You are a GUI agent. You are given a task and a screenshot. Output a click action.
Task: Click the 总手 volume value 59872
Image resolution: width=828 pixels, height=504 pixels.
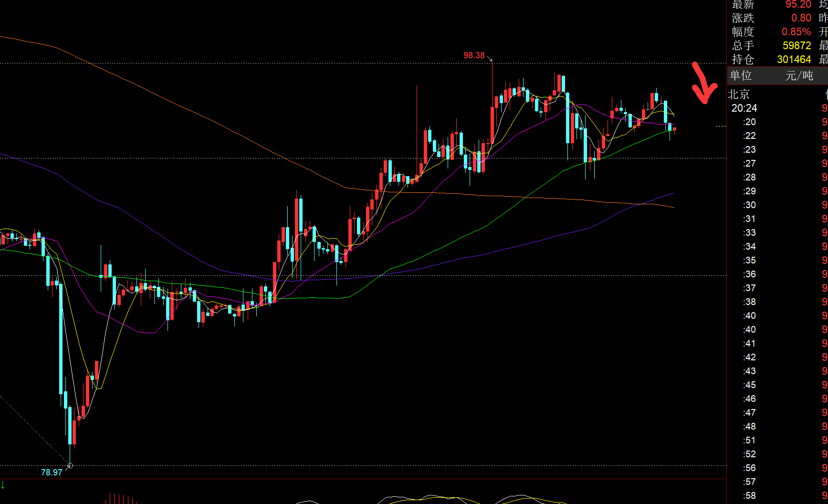[797, 46]
